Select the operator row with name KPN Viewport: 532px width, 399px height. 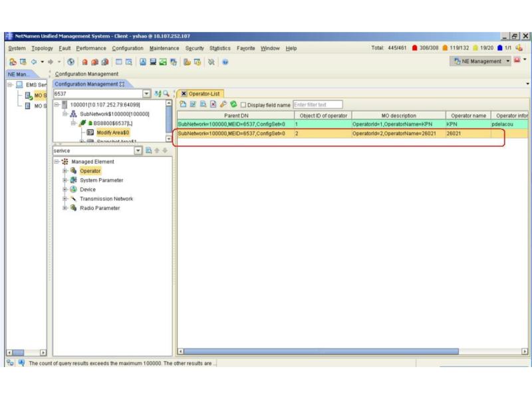(x=353, y=124)
